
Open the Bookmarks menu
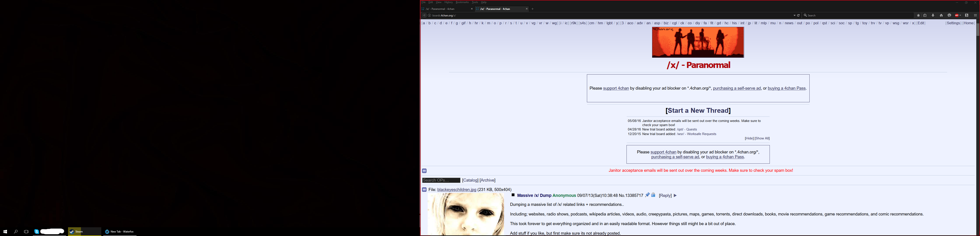click(x=462, y=2)
